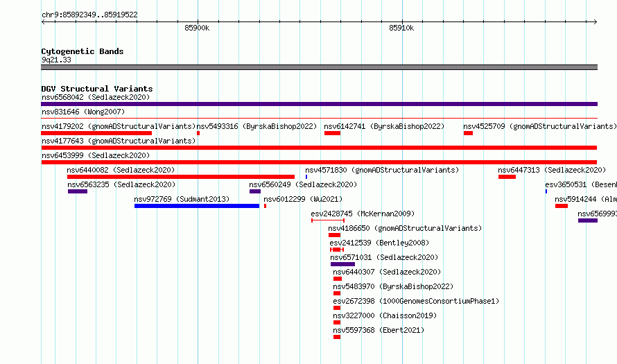This screenshot has width=617, height=364.
Task: Select the red bar under nsv5483970
Action: coord(337,293)
